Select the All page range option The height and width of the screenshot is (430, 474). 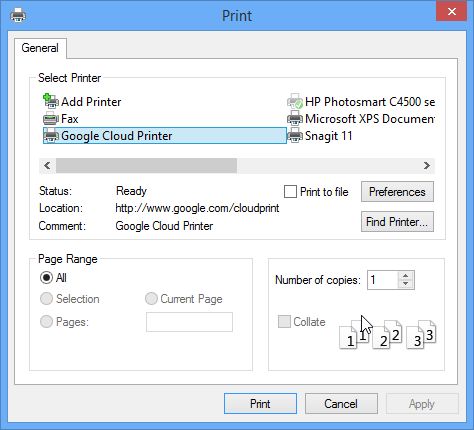click(x=46, y=278)
